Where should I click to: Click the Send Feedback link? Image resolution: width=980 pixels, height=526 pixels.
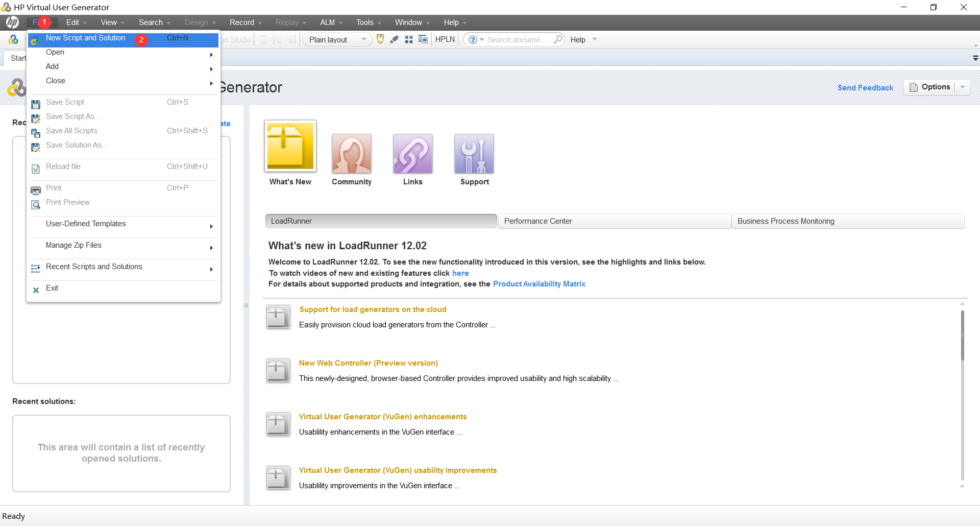point(865,88)
